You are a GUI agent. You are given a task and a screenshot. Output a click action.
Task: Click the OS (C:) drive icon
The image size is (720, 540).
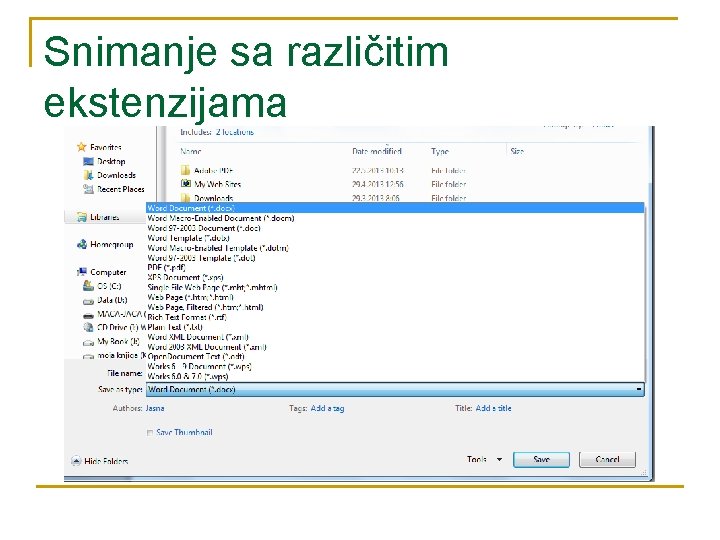click(x=88, y=286)
